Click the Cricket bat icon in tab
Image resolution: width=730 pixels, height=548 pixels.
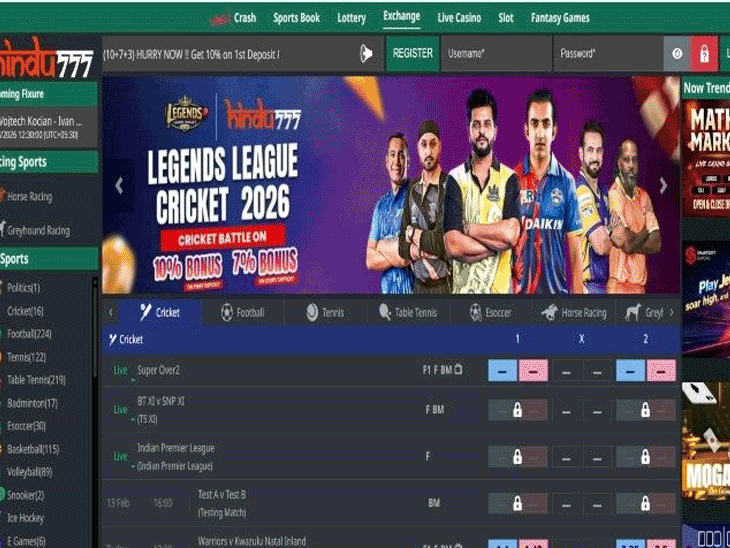pos(146,312)
